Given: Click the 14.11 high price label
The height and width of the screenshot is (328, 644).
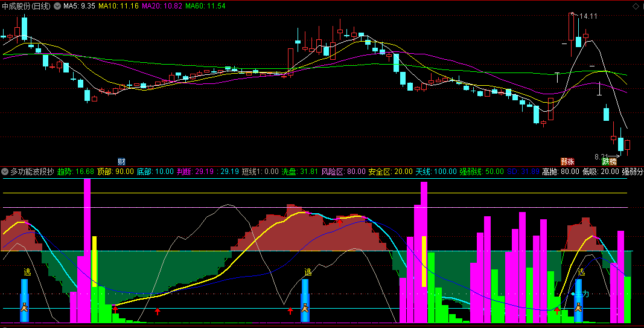Looking at the screenshot, I should (x=588, y=16).
